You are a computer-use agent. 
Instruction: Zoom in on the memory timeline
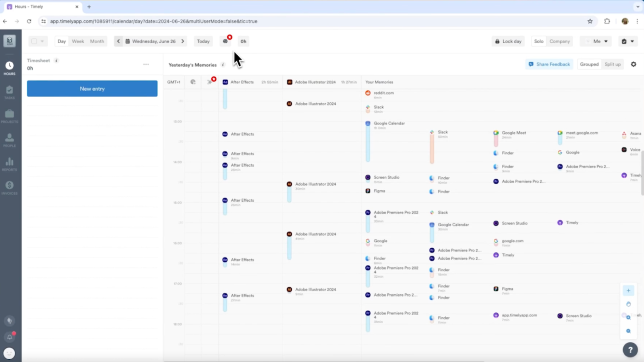pos(628,317)
